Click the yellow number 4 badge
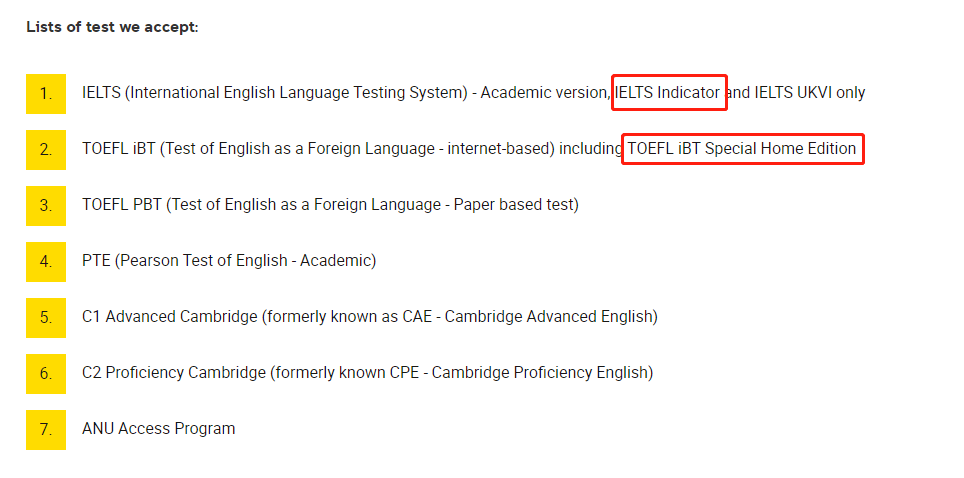Image resolution: width=964 pixels, height=478 pixels. [45, 261]
